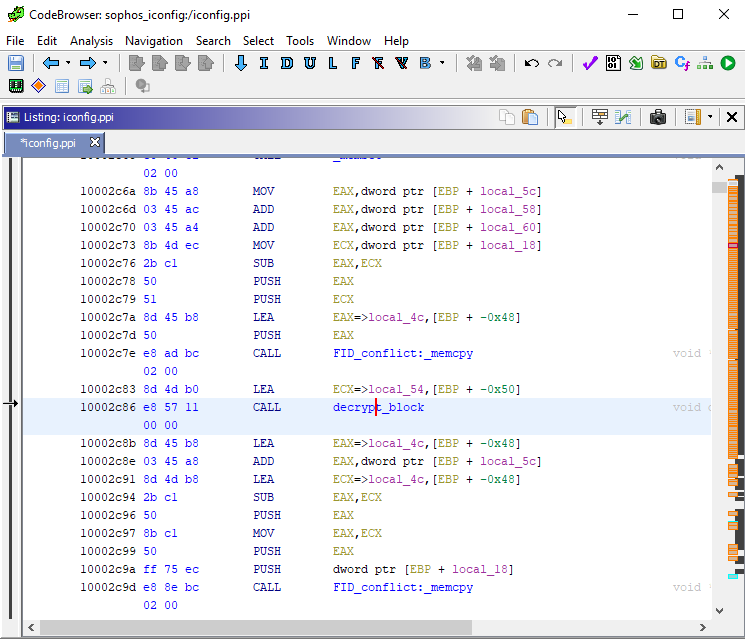The height and width of the screenshot is (639, 745).
Task: Click the vertical scrollbar up arrow
Action: pos(719,167)
